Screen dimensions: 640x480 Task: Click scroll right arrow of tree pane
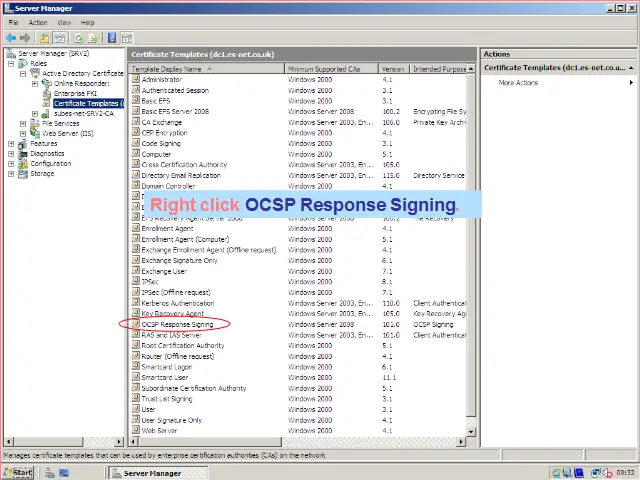[x=119, y=441]
